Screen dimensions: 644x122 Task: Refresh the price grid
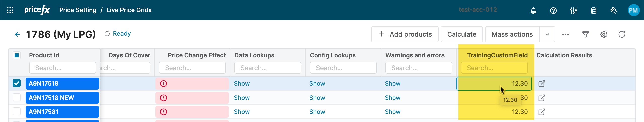[x=622, y=34]
